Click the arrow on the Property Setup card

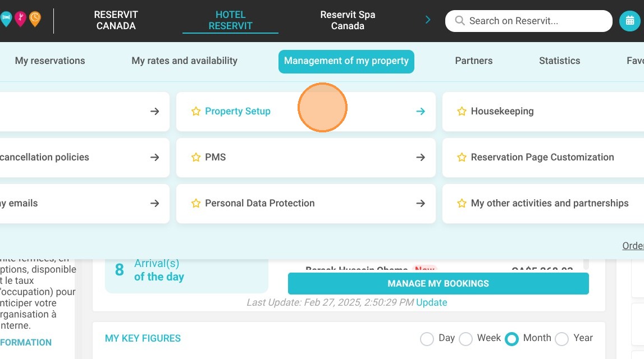(421, 111)
